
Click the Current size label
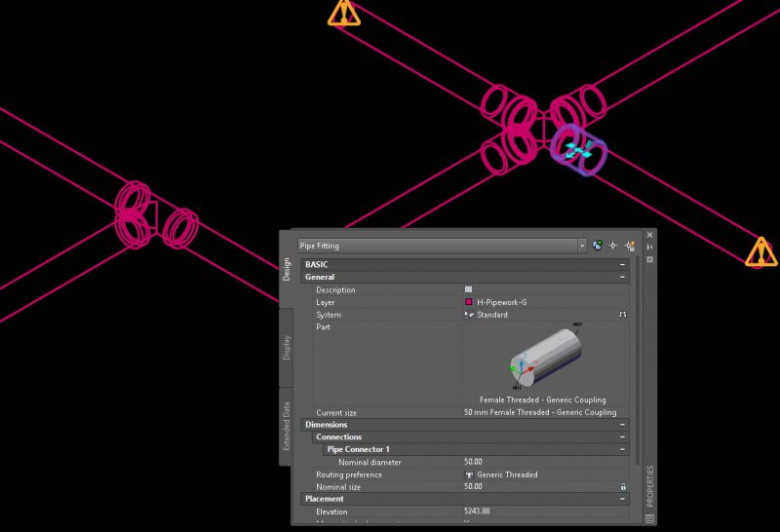tap(336, 413)
